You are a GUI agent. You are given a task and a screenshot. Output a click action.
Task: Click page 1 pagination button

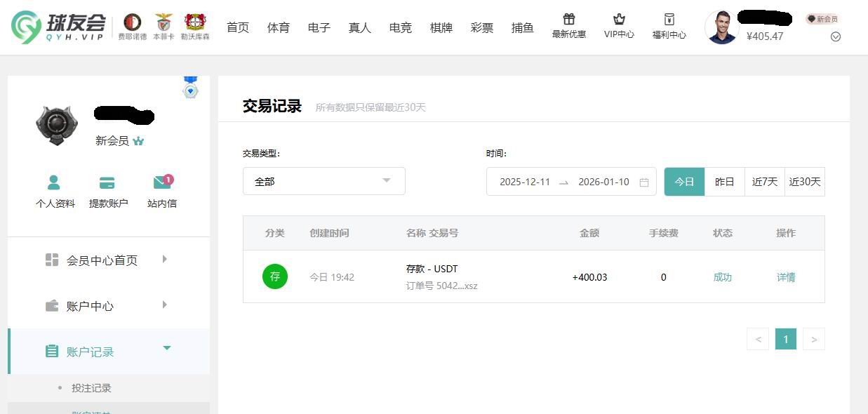point(785,340)
